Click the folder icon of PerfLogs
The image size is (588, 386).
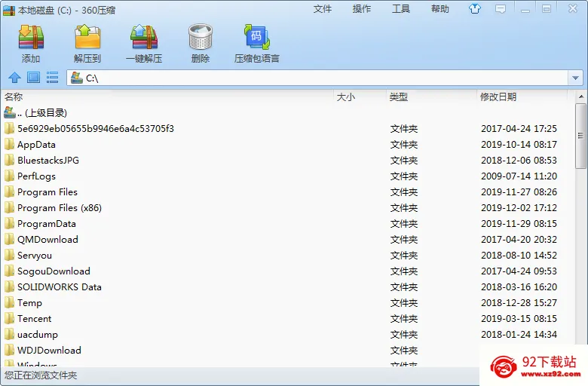pos(9,176)
